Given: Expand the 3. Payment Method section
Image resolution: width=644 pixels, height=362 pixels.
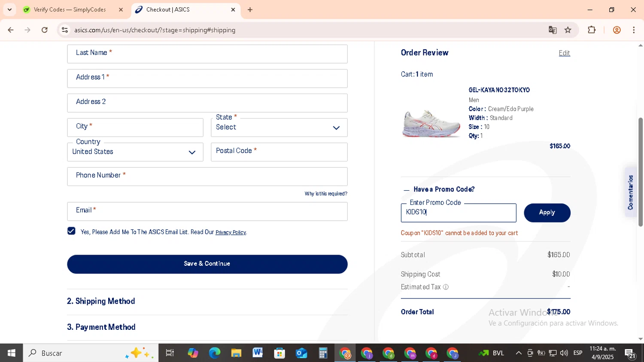Looking at the screenshot, I should 101,327.
